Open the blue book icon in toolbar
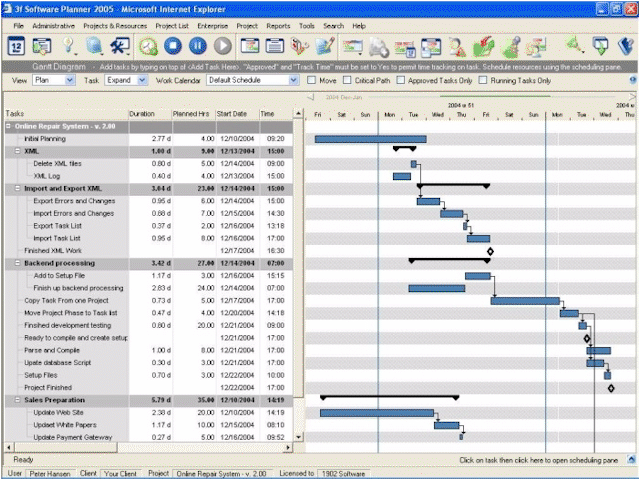The height and width of the screenshot is (480, 640). click(627, 46)
